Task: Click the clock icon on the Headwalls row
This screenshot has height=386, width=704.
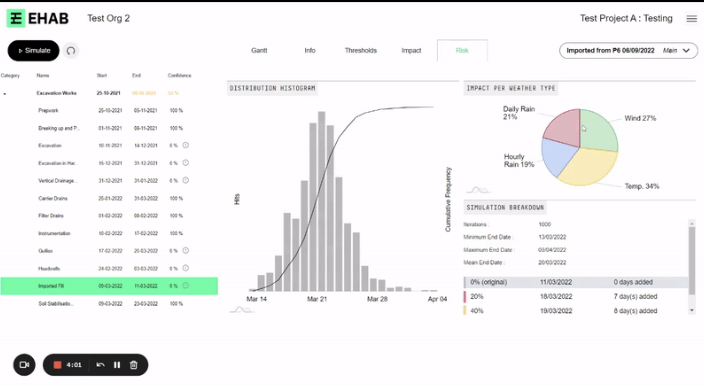Action: click(185, 268)
